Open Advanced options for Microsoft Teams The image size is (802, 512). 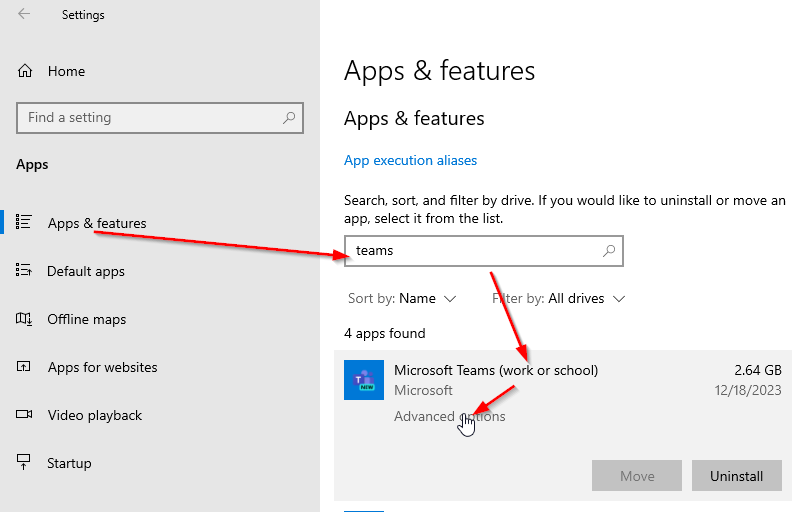(450, 416)
